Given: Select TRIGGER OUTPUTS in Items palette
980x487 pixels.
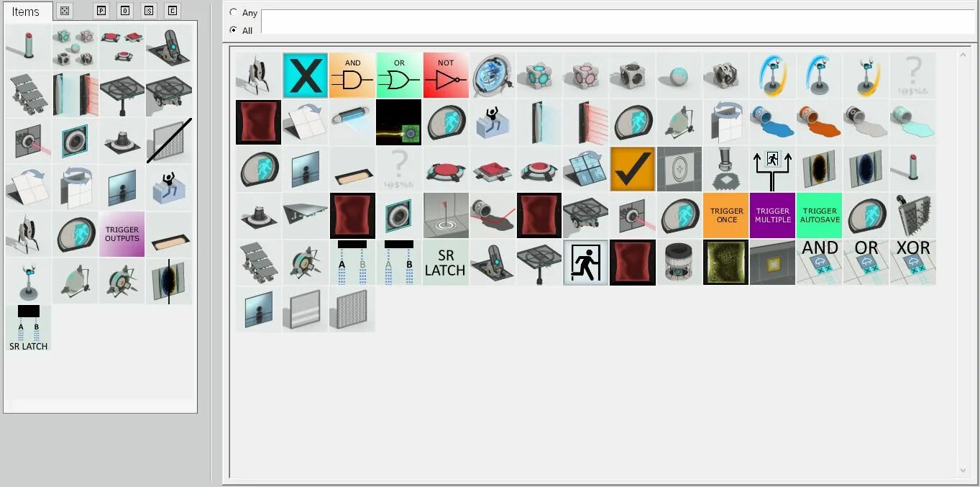Looking at the screenshot, I should tap(122, 235).
